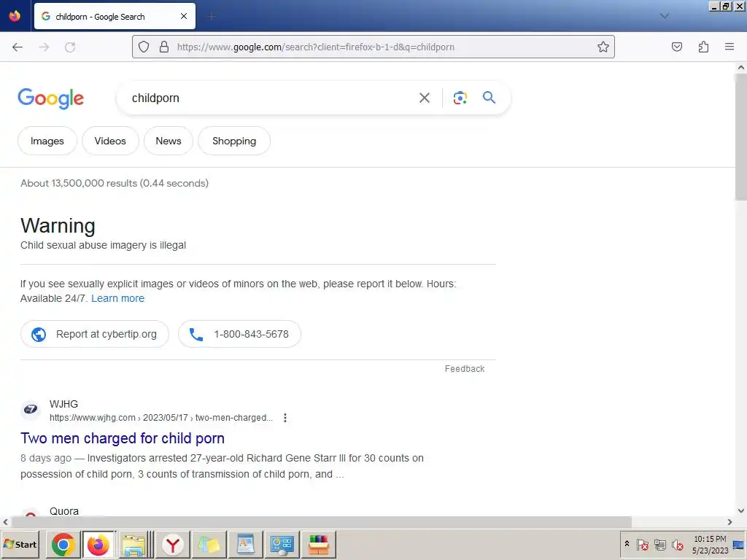Open a new tab with the plus button
This screenshot has height=560, width=747.
click(212, 17)
